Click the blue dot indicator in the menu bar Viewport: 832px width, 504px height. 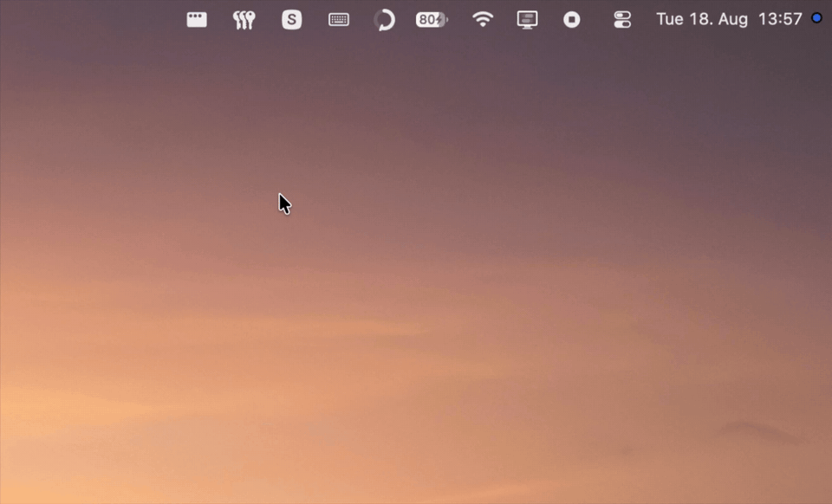tap(816, 18)
